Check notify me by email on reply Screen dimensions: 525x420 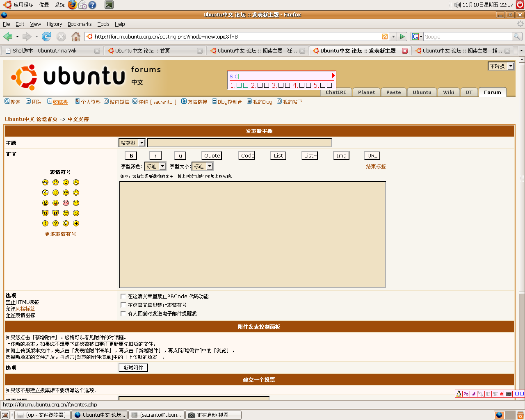(x=123, y=313)
